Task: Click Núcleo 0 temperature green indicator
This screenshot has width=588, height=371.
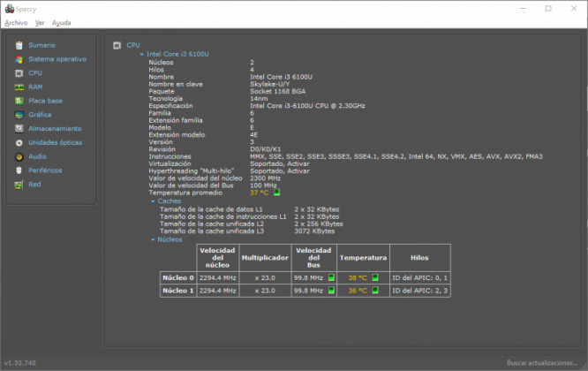Action: click(x=375, y=277)
